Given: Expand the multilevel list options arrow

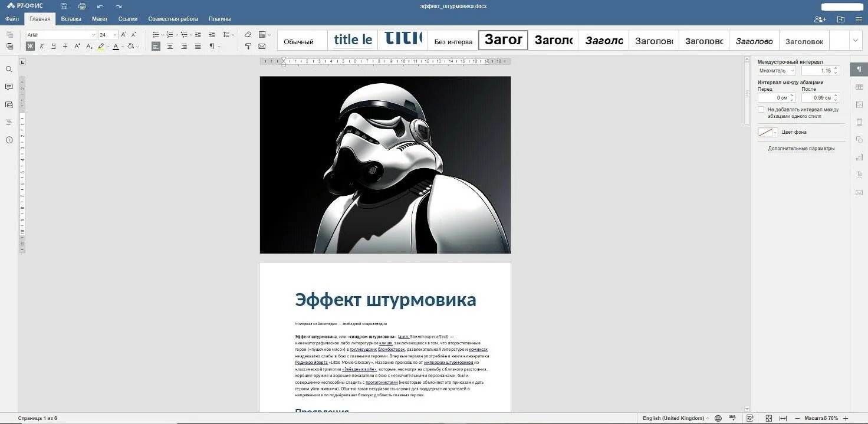Looking at the screenshot, I should tap(190, 35).
